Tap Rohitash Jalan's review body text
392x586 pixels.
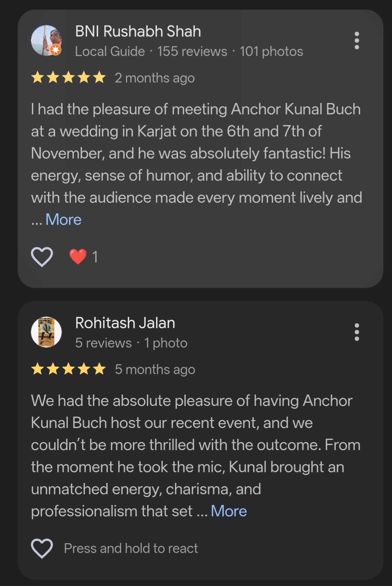[x=195, y=445]
